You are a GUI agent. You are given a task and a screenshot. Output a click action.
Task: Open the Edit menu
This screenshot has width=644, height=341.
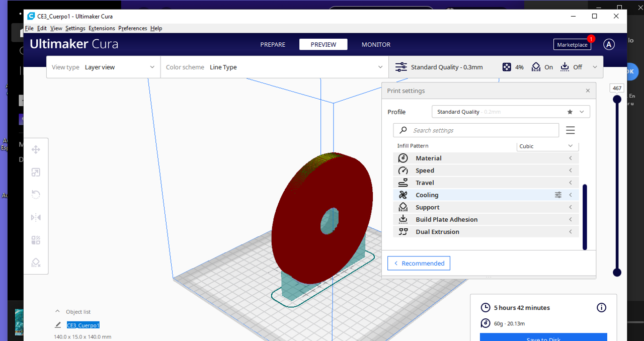(x=42, y=28)
